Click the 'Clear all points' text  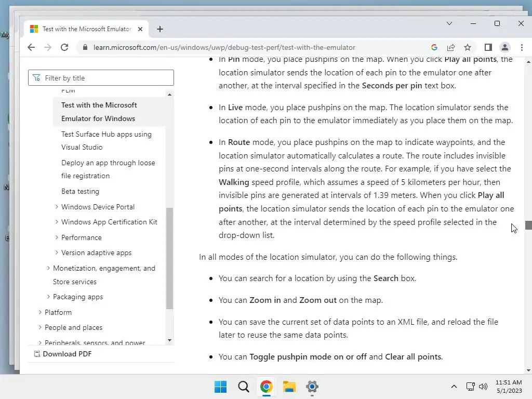point(413,357)
